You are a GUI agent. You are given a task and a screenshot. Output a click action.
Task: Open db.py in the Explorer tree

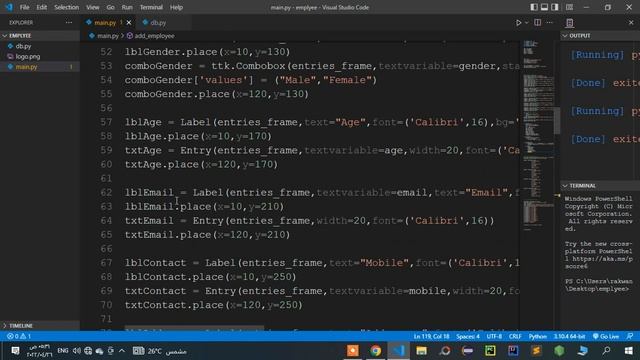pyautogui.click(x=23, y=47)
